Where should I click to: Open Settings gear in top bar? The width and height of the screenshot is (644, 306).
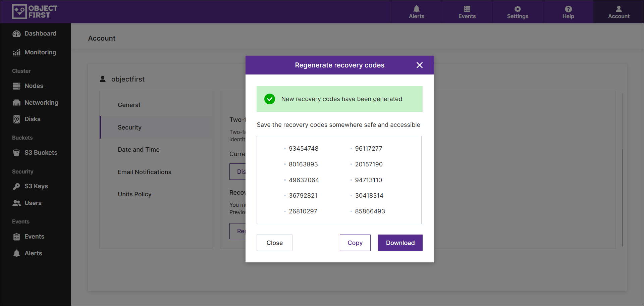[x=518, y=12]
